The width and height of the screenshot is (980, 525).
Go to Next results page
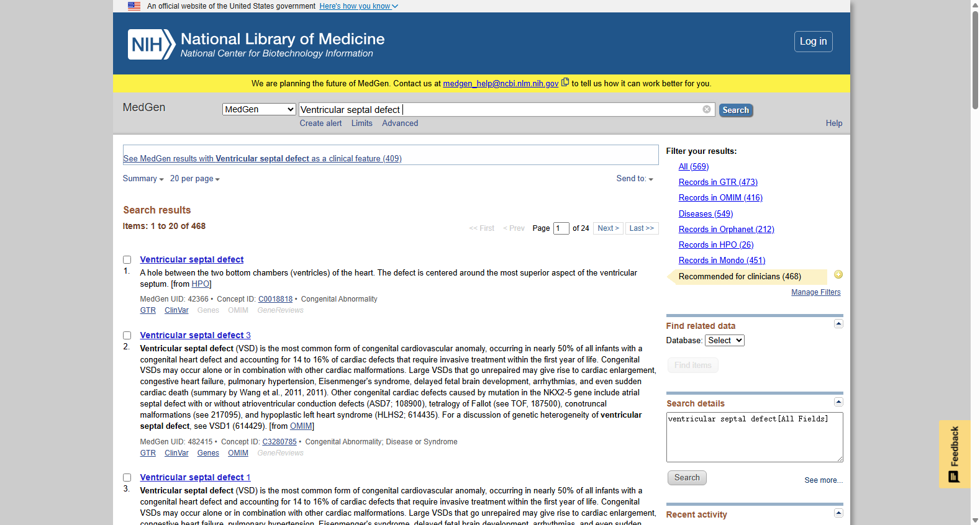tap(608, 228)
